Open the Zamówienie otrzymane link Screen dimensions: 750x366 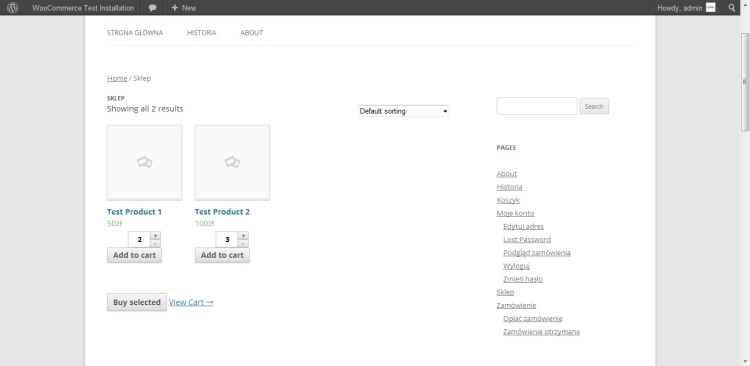[x=541, y=332]
